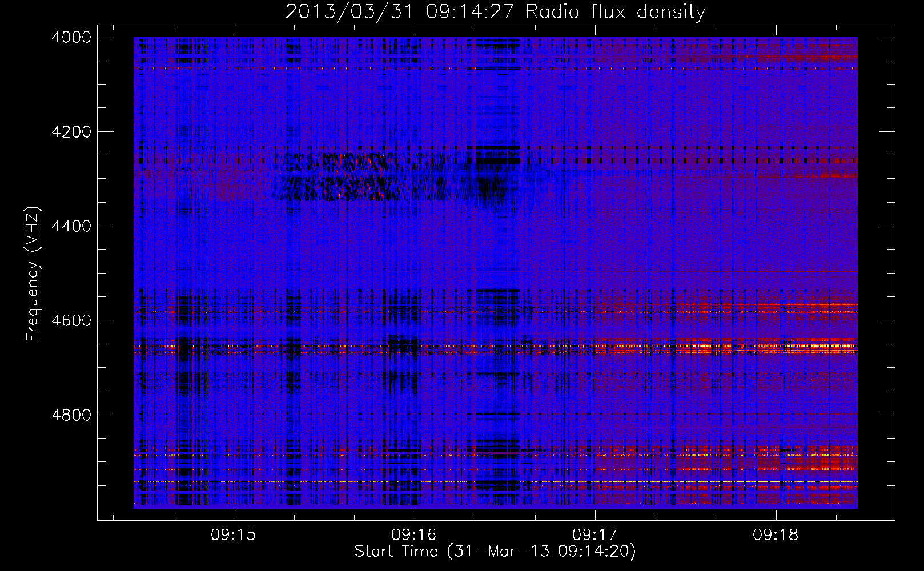Click the 4600 frequency axis label
This screenshot has width=924, height=571.
(71, 320)
